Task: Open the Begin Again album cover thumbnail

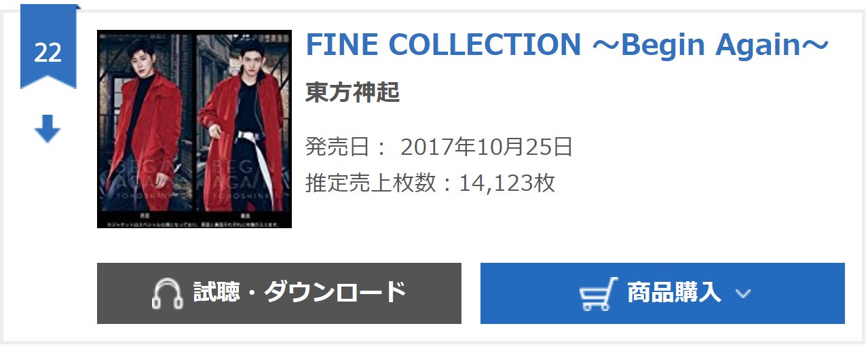Action: (x=194, y=129)
